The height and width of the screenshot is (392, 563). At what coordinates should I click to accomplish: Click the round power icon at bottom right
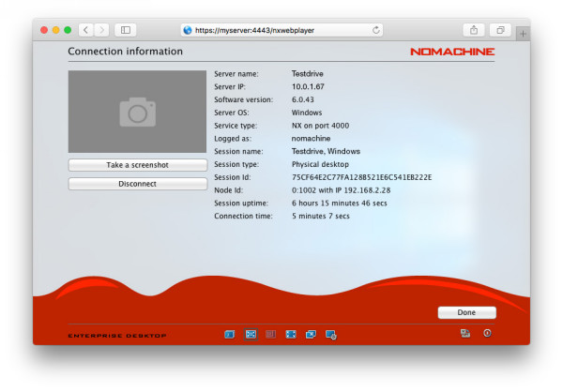coord(487,334)
